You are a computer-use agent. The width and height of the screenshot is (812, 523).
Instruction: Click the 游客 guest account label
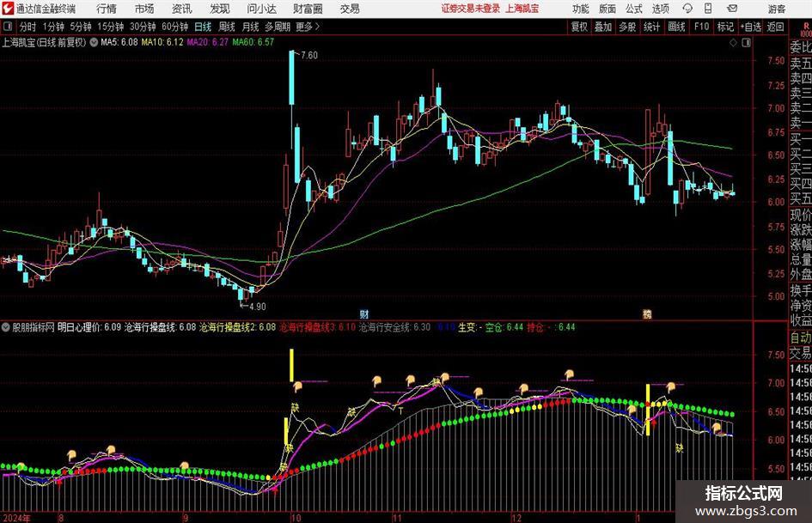[776, 9]
